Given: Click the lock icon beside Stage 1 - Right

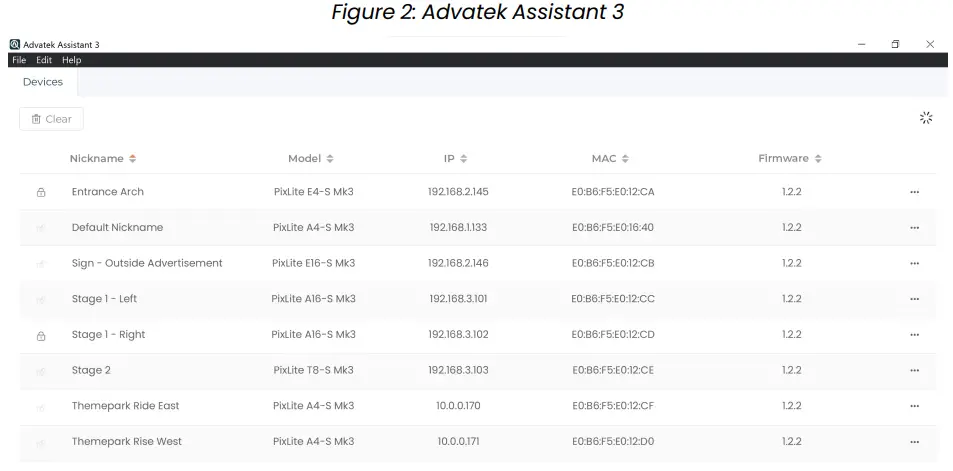Looking at the screenshot, I should [41, 335].
